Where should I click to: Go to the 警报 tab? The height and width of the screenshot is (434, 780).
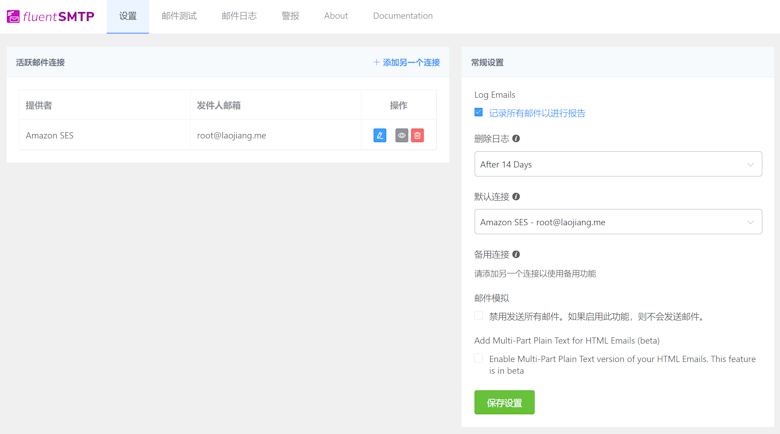pos(290,16)
